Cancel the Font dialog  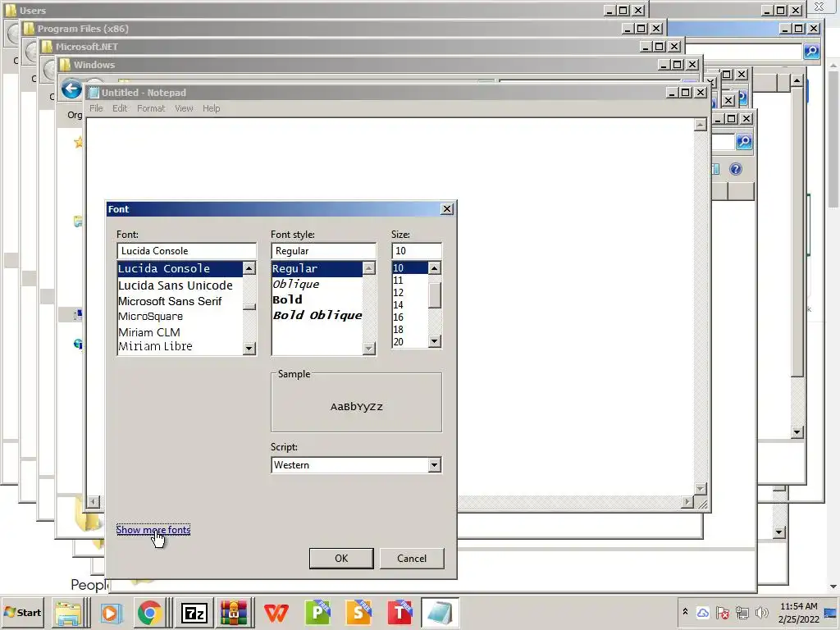click(412, 558)
